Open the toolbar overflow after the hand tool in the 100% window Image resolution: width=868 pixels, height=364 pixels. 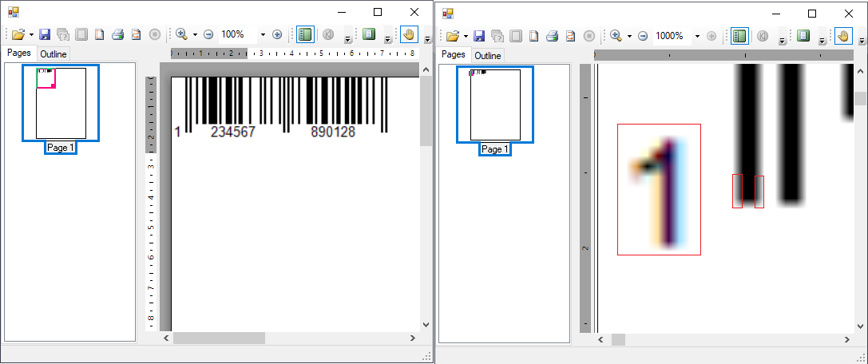click(427, 40)
